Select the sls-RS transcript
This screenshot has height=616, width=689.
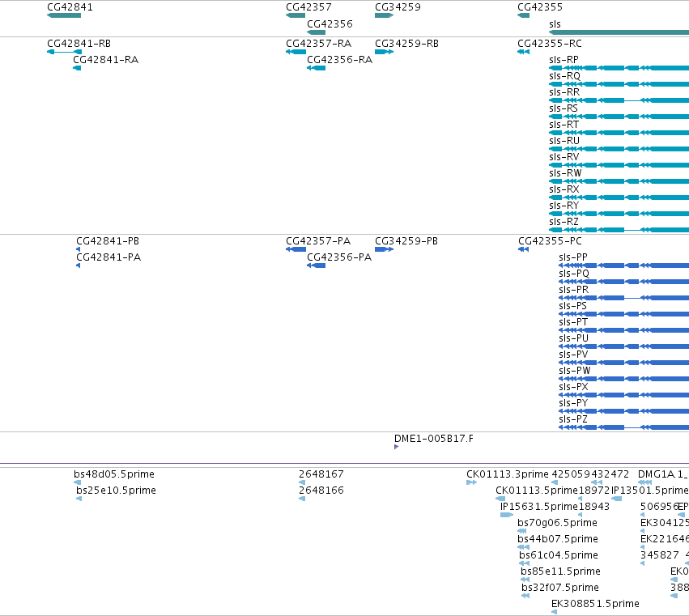619,117
